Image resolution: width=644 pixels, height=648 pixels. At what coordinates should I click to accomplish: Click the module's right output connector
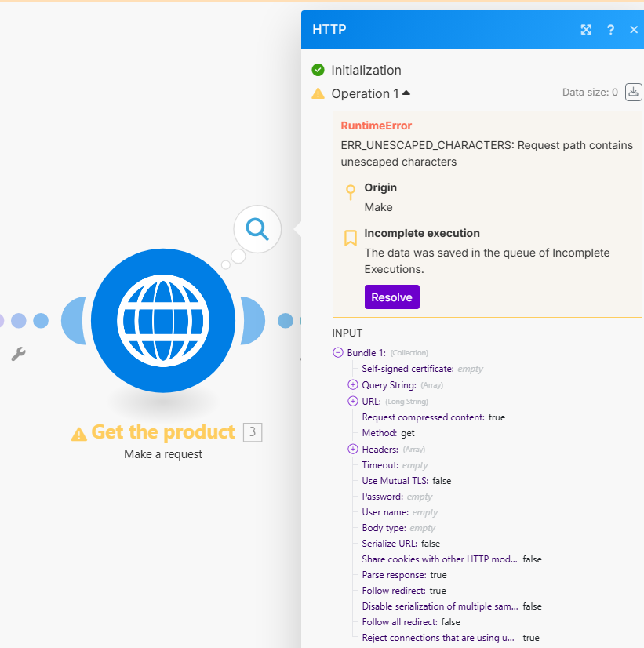coord(253,320)
